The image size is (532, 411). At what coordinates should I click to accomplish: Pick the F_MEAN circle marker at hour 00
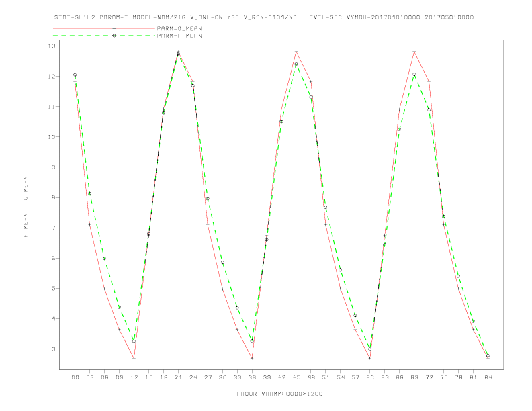pyautogui.click(x=75, y=75)
